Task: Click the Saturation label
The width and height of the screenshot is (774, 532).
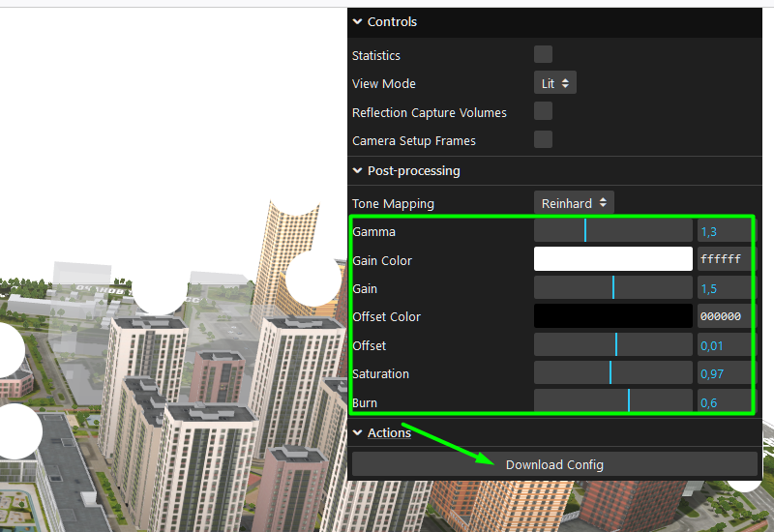Action: 381,374
